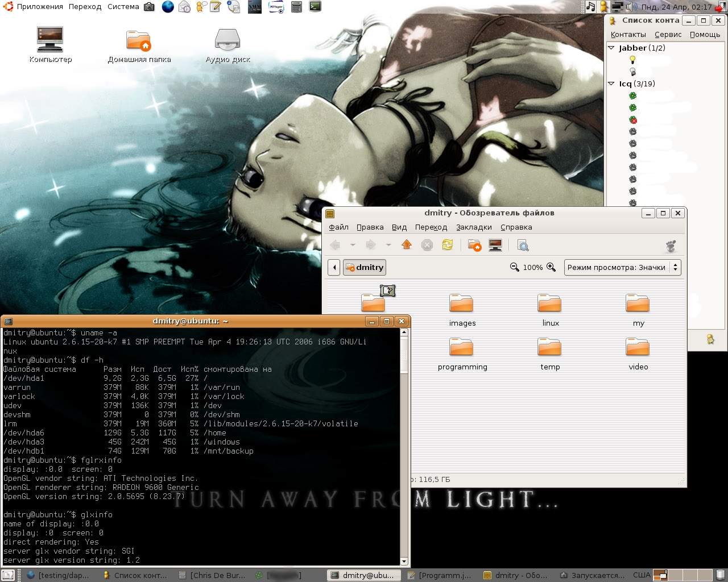Open Помощь menu in contact list
728x582 pixels.
pyautogui.click(x=705, y=34)
